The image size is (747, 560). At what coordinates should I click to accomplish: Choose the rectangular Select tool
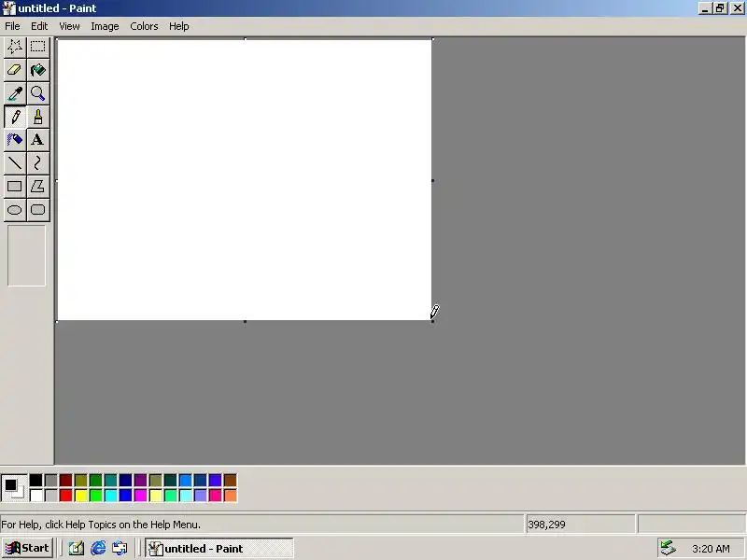[x=37, y=47]
